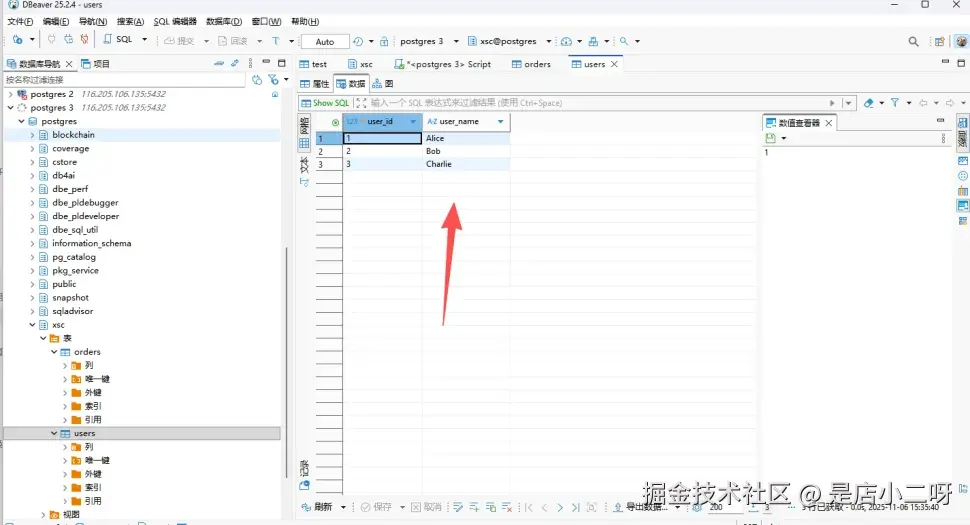Select the pg_catalog schema item
The width and height of the screenshot is (970, 525).
click(x=74, y=257)
